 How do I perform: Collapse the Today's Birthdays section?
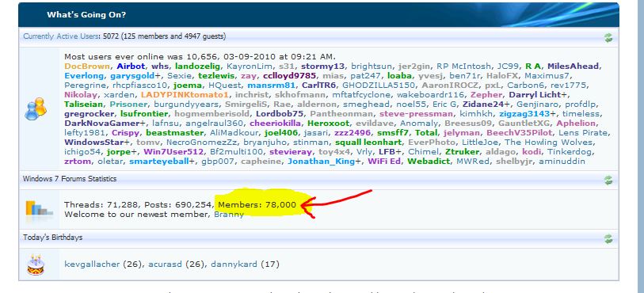[x=608, y=238]
